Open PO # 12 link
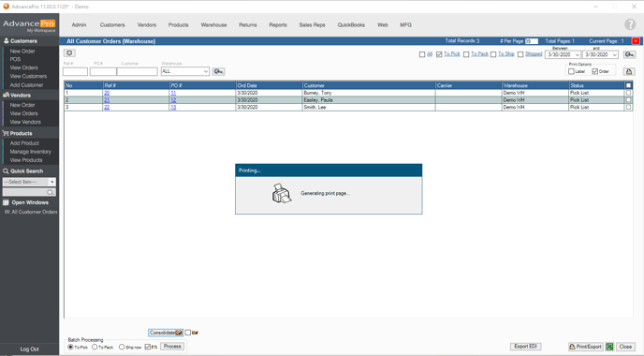Viewport: 644px width, 356px height. click(x=173, y=100)
